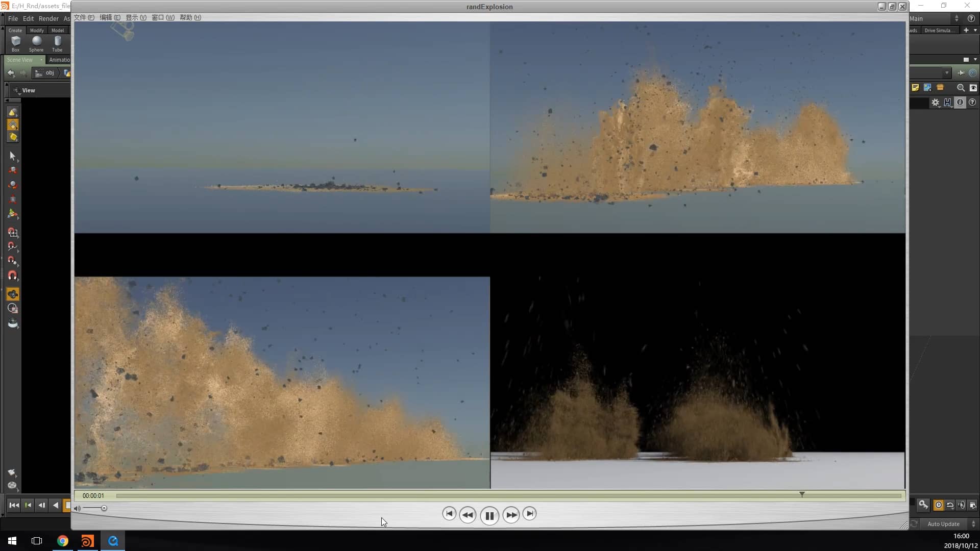Open the network editor search magnifier
The width and height of the screenshot is (980, 551).
pyautogui.click(x=961, y=88)
